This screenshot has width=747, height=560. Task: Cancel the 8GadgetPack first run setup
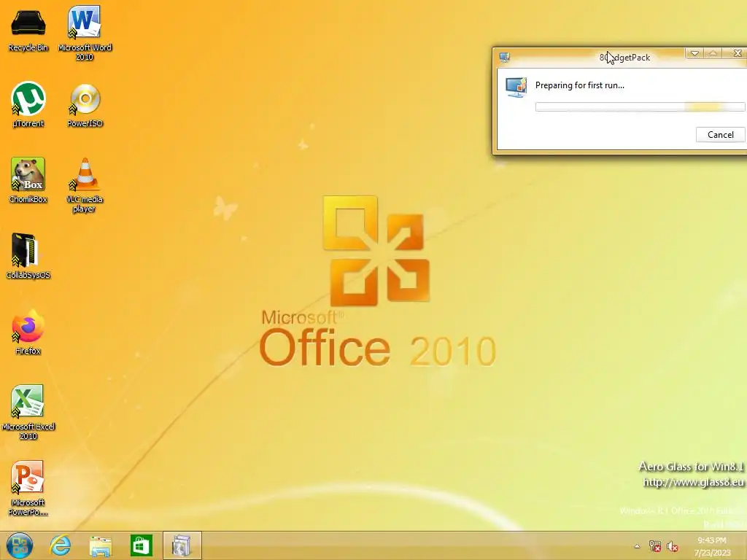tap(720, 135)
